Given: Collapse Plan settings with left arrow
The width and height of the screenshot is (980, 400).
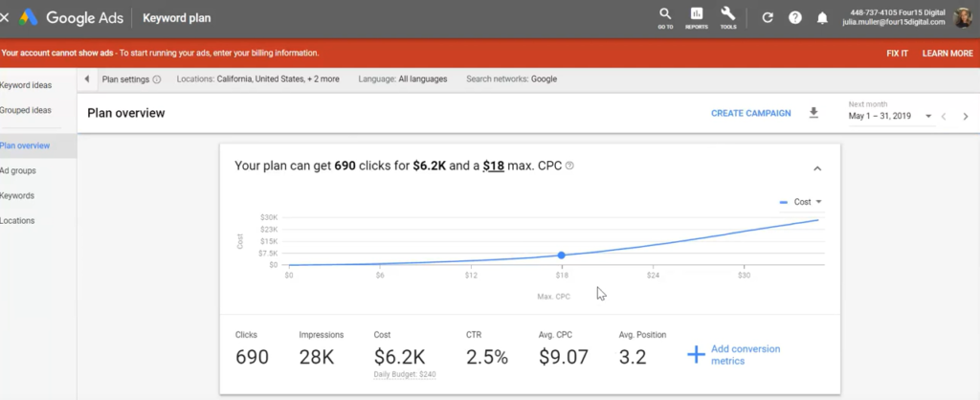Looking at the screenshot, I should pyautogui.click(x=87, y=78).
